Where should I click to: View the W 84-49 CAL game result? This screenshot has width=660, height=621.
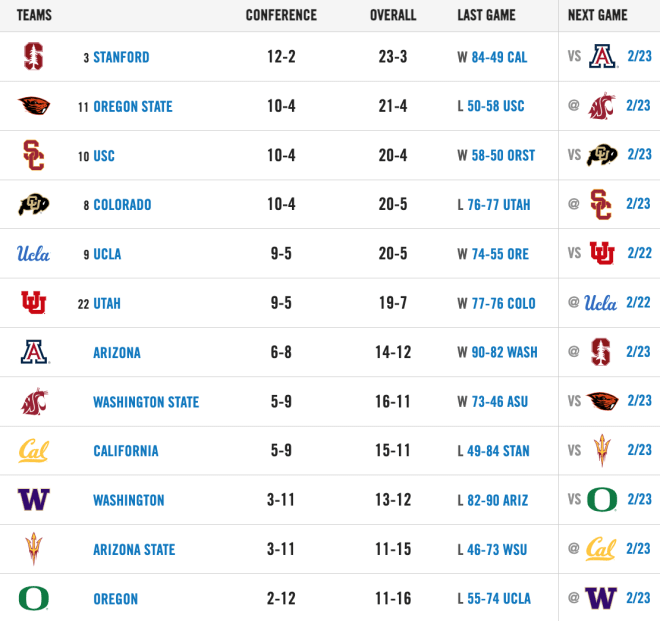(492, 57)
